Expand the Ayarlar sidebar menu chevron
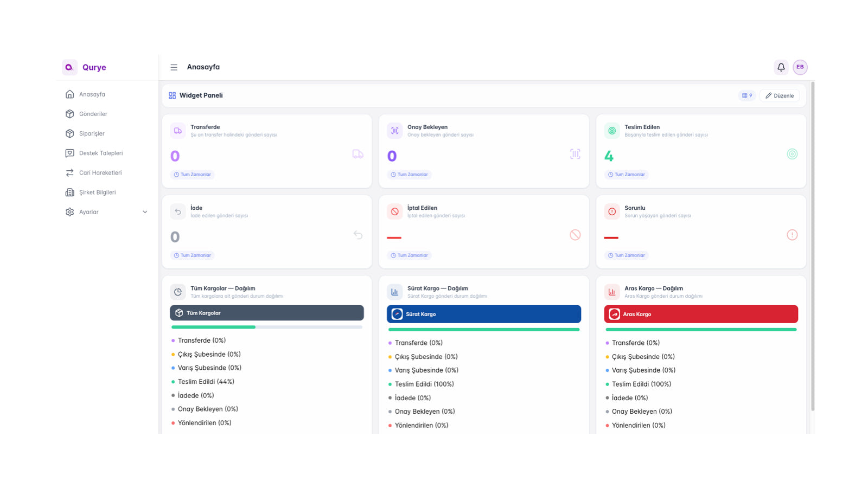The width and height of the screenshot is (868, 488). tap(145, 212)
